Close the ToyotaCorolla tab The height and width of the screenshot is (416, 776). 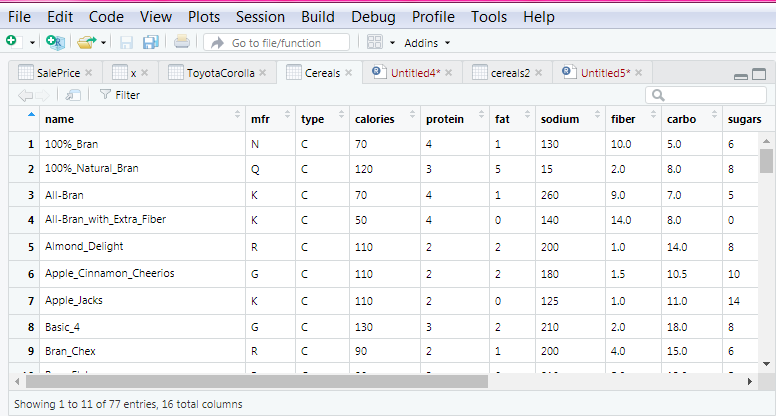(263, 73)
